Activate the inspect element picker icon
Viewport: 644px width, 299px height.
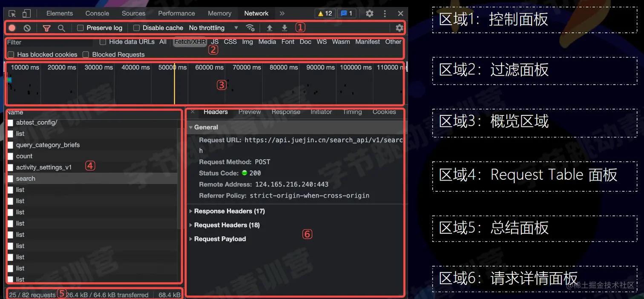(12, 14)
